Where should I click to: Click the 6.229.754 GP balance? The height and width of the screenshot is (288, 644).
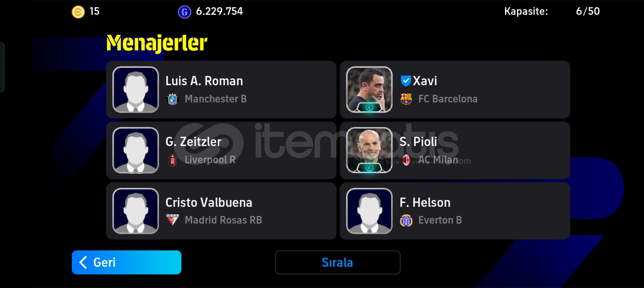click(x=219, y=11)
